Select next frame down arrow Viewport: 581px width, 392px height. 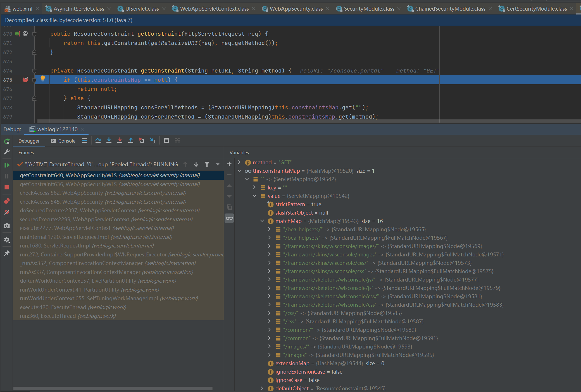coord(196,164)
